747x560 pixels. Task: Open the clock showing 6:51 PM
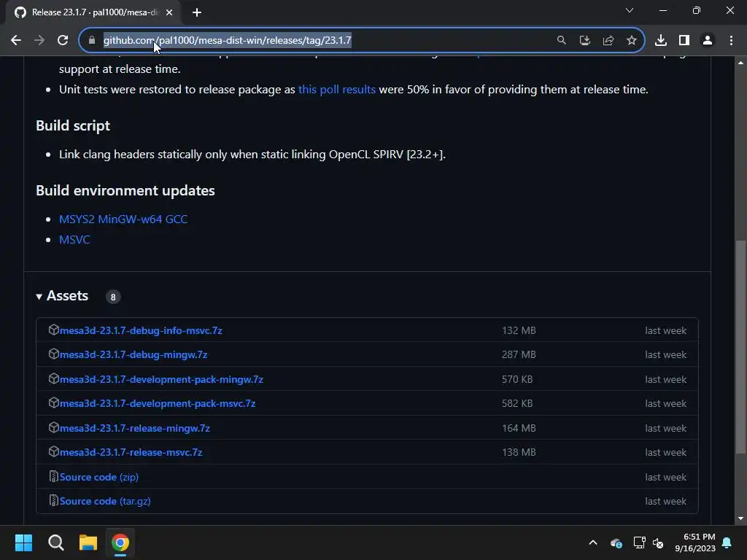pos(695,542)
